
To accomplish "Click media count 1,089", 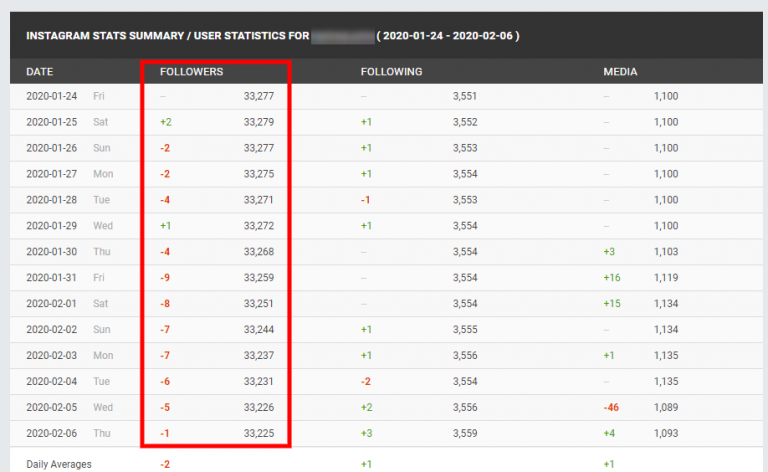I will (666, 407).
